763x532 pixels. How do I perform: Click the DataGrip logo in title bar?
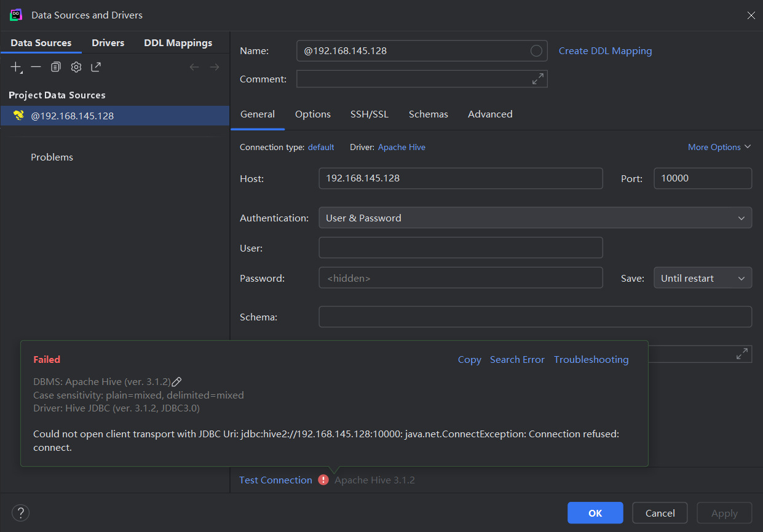point(16,15)
